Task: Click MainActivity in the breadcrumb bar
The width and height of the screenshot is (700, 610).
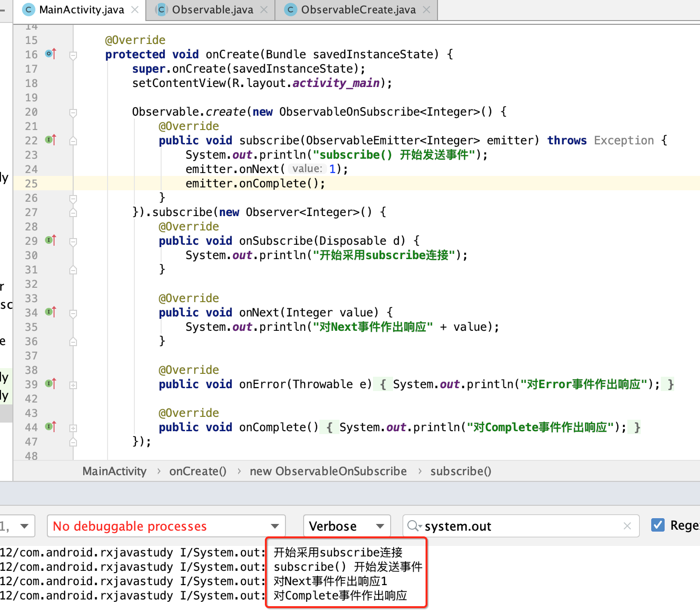Action: point(114,471)
